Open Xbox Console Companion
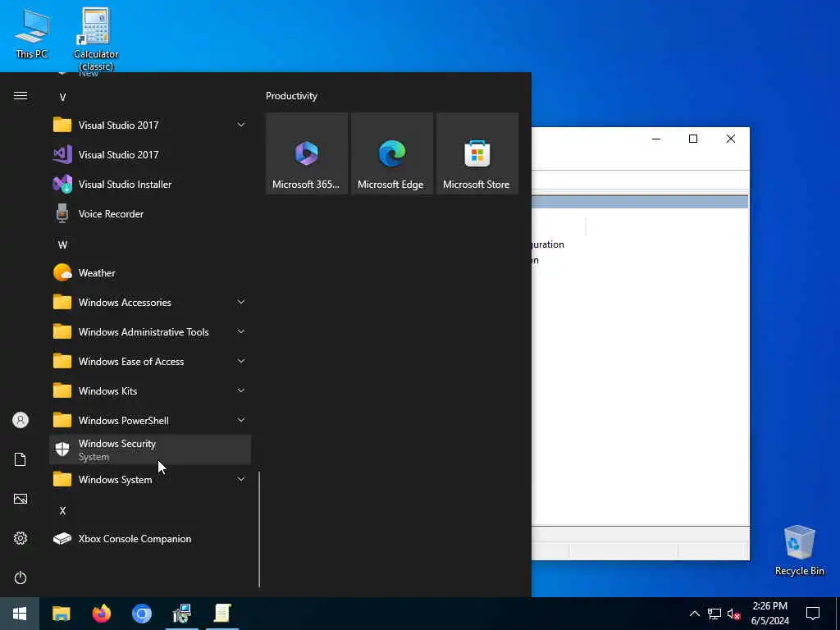 click(150, 539)
